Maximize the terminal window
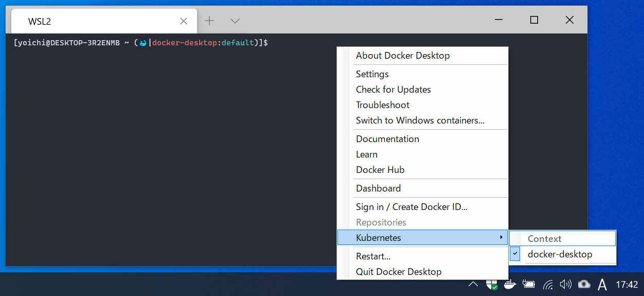Viewport: 644px width, 296px height. pyautogui.click(x=534, y=20)
